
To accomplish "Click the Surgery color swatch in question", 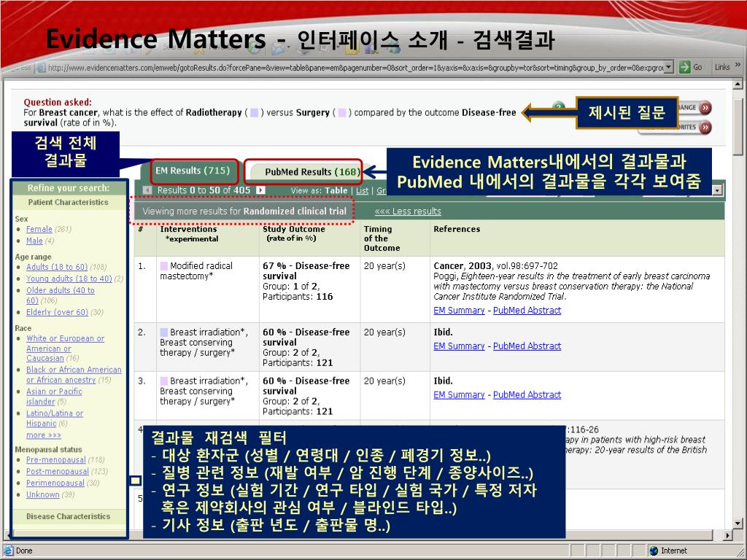I will [342, 113].
